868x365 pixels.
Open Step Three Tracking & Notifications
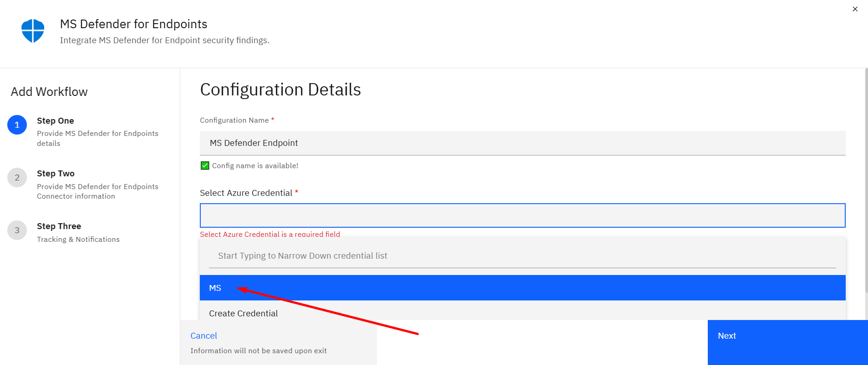[78, 239]
